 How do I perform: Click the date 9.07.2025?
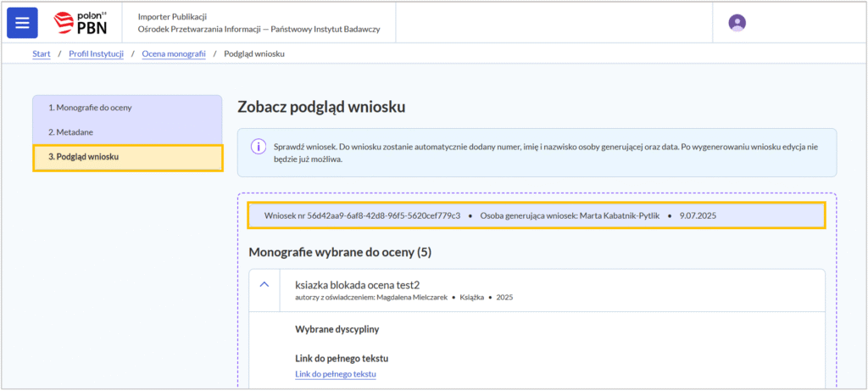click(x=698, y=215)
